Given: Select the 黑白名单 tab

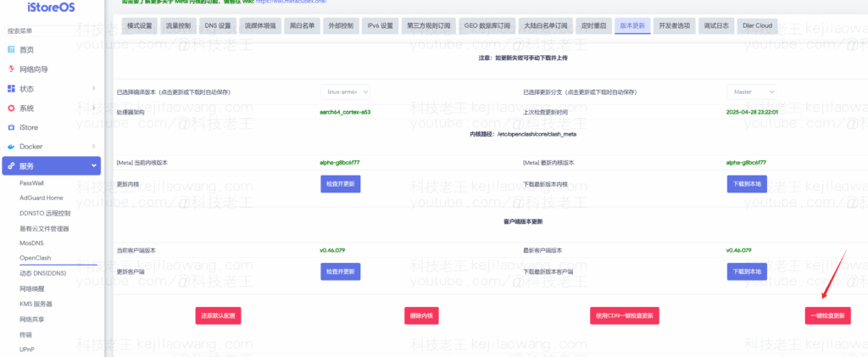Looking at the screenshot, I should tap(302, 26).
